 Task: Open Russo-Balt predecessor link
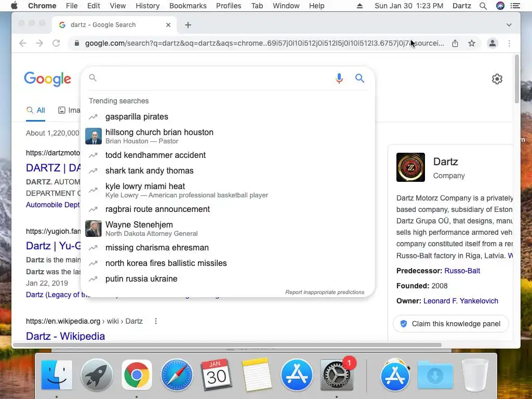coord(462,271)
